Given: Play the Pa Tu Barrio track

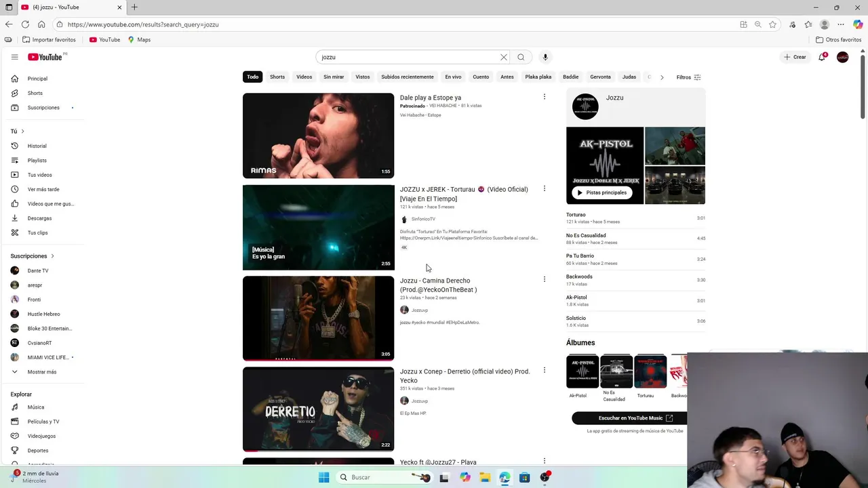Looking at the screenshot, I should pos(635,259).
